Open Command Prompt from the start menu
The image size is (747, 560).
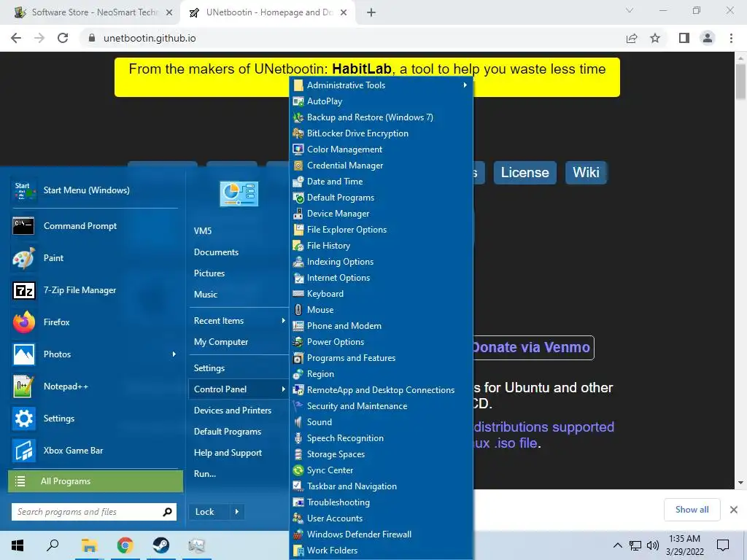94,226
